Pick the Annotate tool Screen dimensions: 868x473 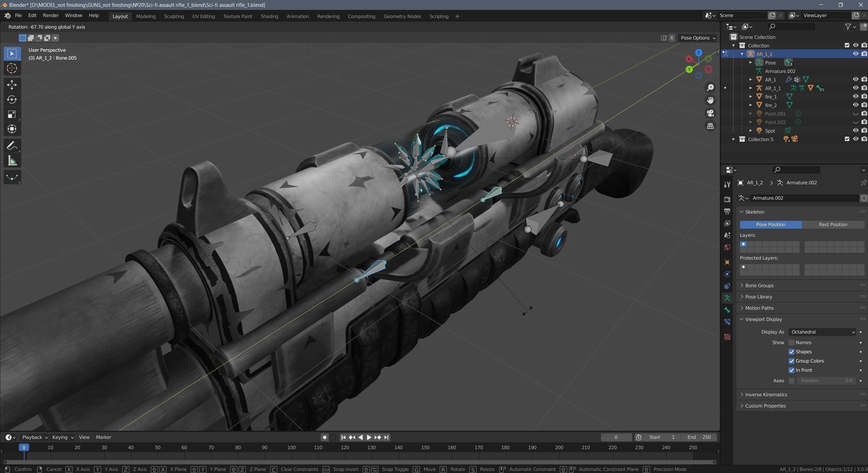[x=12, y=146]
